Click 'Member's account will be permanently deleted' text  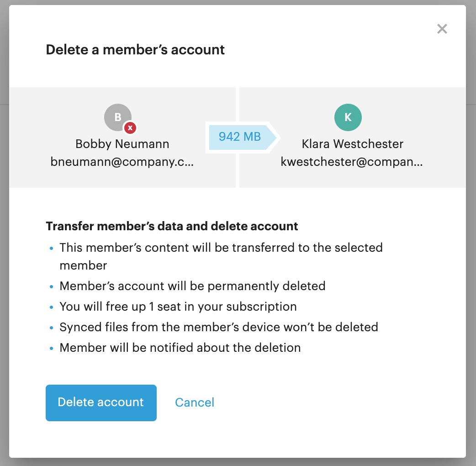(x=192, y=286)
